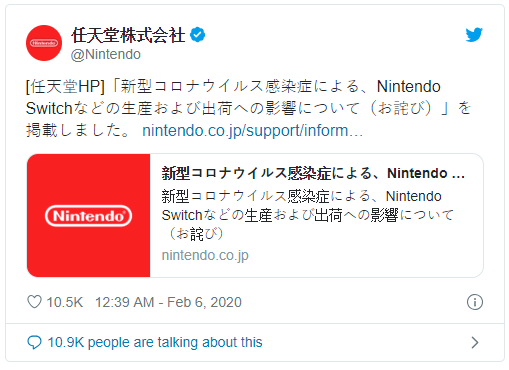Open the Twitter Ads info icon
This screenshot has height=370, width=509.
[x=475, y=302]
